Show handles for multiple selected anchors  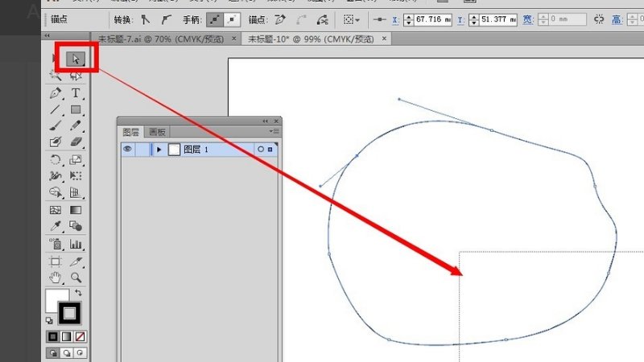tap(214, 19)
